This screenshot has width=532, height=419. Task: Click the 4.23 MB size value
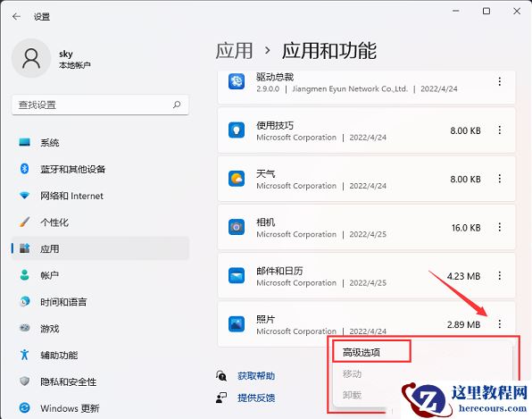click(x=463, y=276)
